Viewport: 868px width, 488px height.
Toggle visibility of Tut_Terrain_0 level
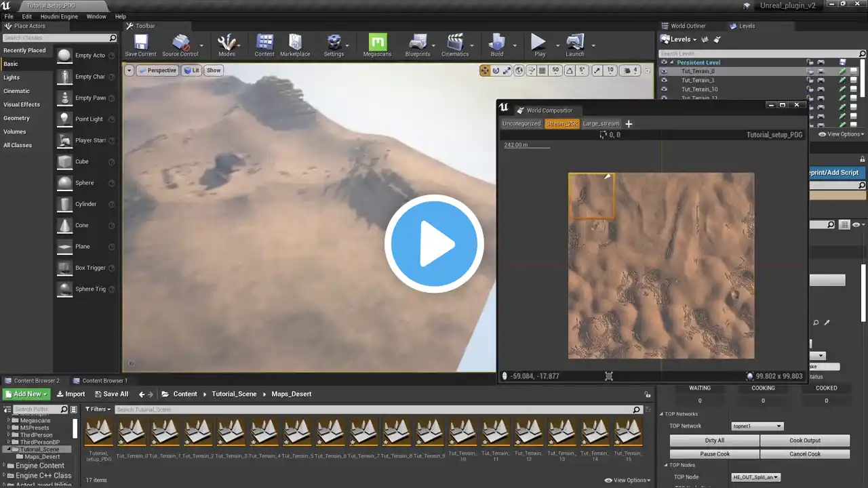665,71
